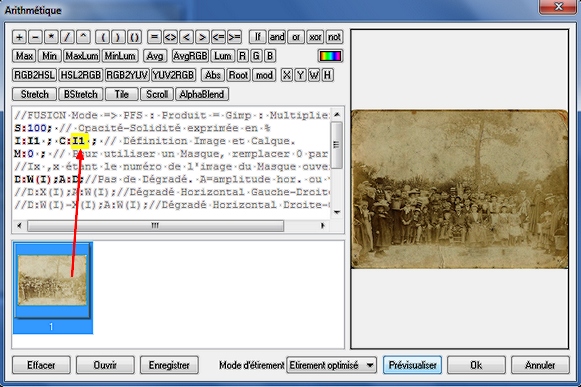The height and width of the screenshot is (387, 581).
Task: Close the Arithmétique dialog window
Action: pos(558,7)
